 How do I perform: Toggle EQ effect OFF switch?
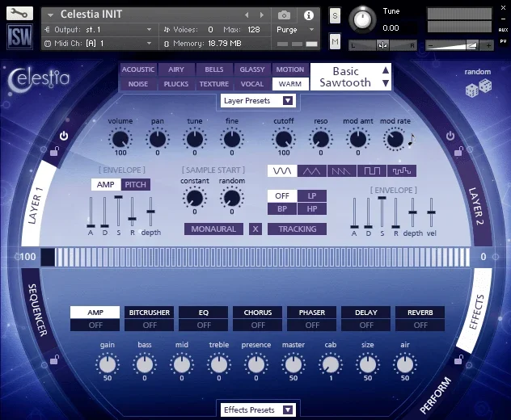click(x=204, y=325)
